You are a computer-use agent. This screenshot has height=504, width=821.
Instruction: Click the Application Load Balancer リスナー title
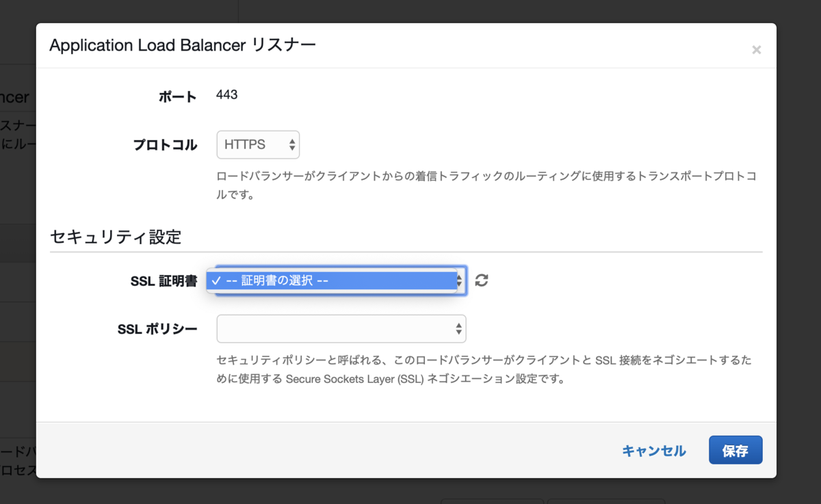(x=183, y=45)
